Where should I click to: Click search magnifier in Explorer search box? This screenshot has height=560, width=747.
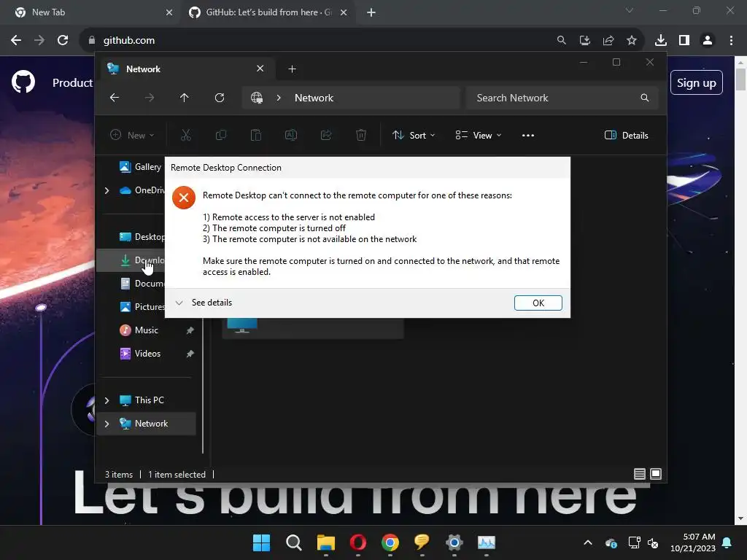tap(645, 98)
